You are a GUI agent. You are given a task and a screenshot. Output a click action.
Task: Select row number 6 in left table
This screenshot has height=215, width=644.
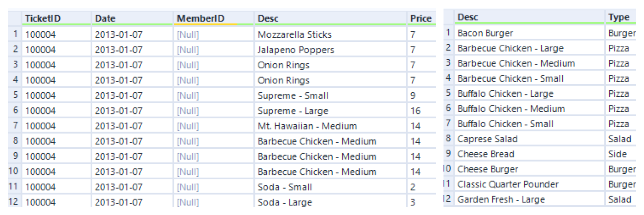15,111
